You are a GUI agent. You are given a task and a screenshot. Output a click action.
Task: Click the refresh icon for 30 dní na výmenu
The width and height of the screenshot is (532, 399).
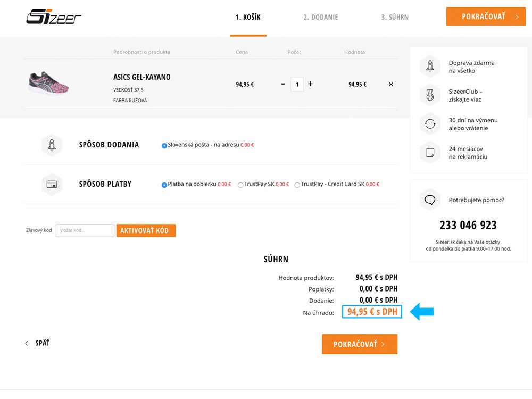tap(430, 124)
